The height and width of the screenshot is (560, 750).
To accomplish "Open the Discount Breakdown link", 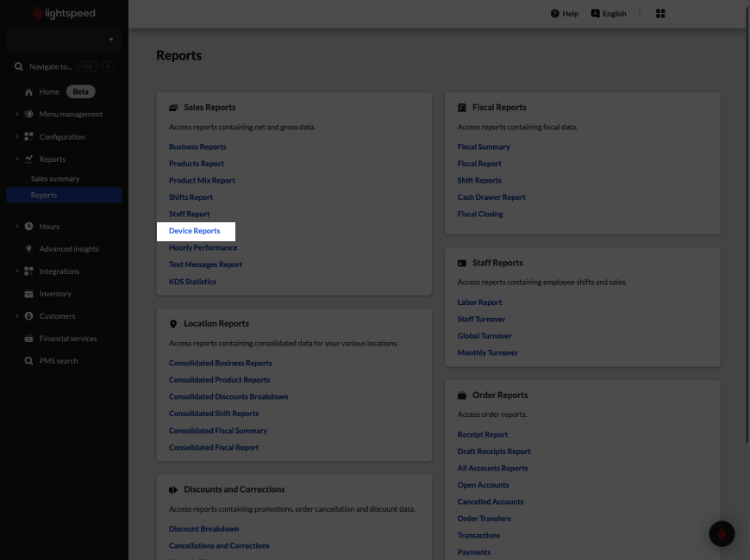I will click(x=203, y=529).
